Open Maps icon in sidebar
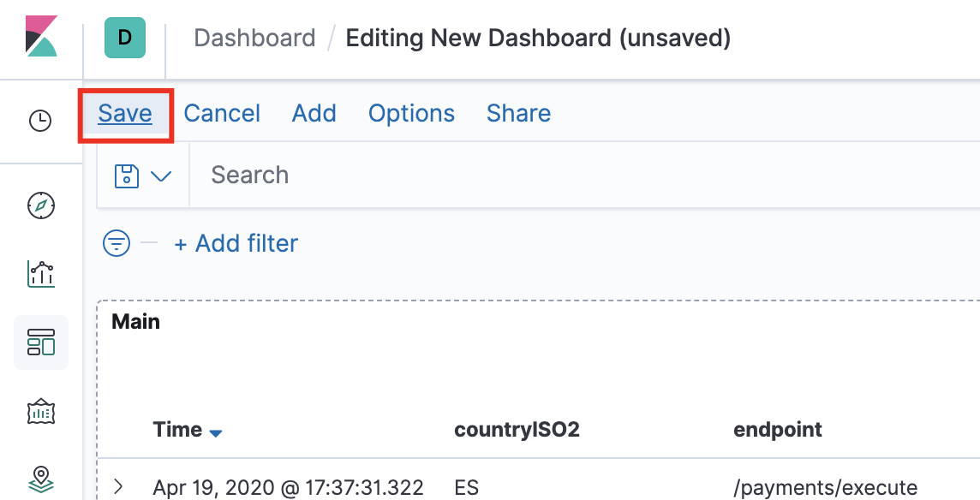Image resolution: width=980 pixels, height=500 pixels. click(x=40, y=477)
